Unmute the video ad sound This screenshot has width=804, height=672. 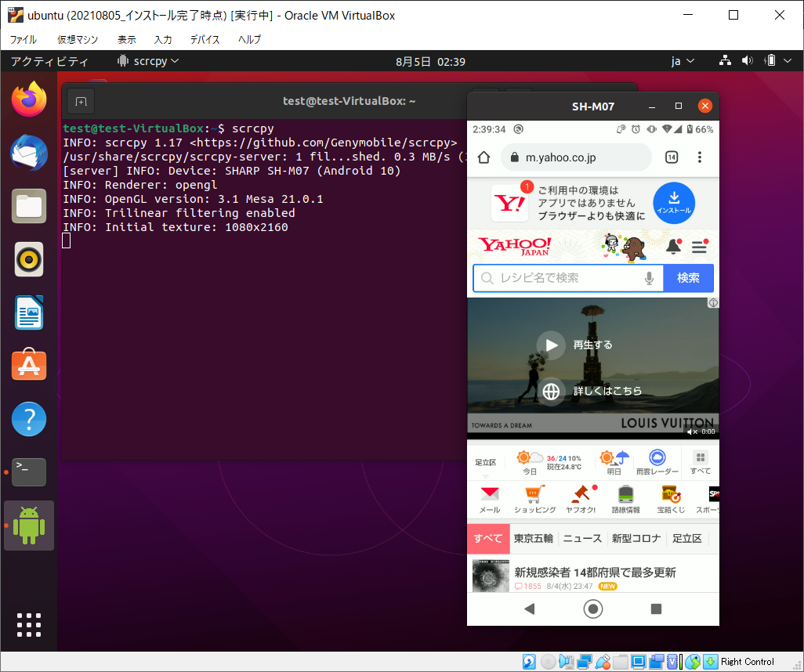click(692, 432)
